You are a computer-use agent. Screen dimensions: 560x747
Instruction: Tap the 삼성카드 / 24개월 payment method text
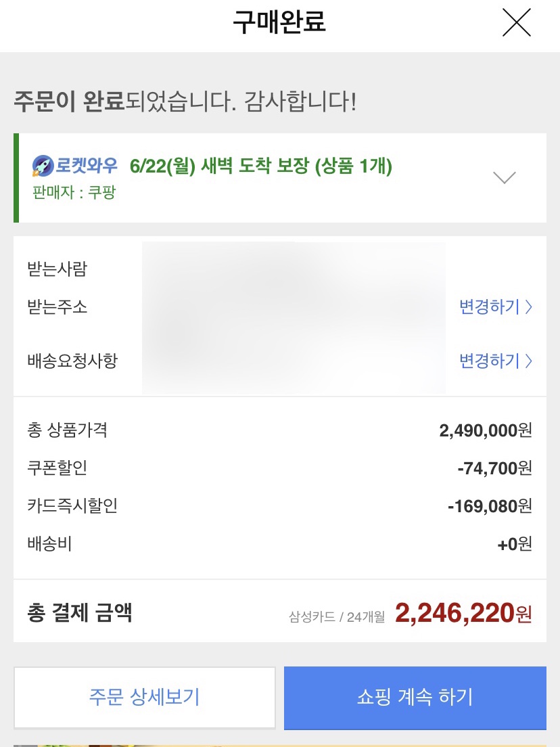(x=337, y=617)
